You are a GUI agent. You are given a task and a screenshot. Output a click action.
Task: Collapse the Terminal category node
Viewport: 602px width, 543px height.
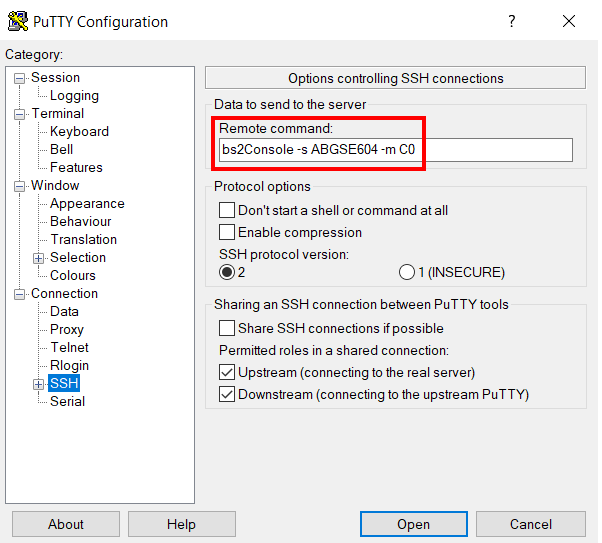point(21,114)
